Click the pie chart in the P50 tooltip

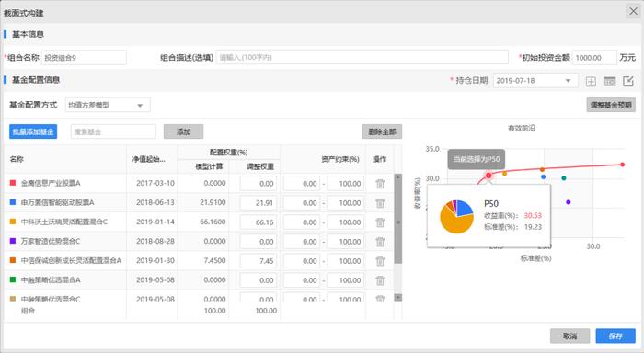(x=456, y=216)
